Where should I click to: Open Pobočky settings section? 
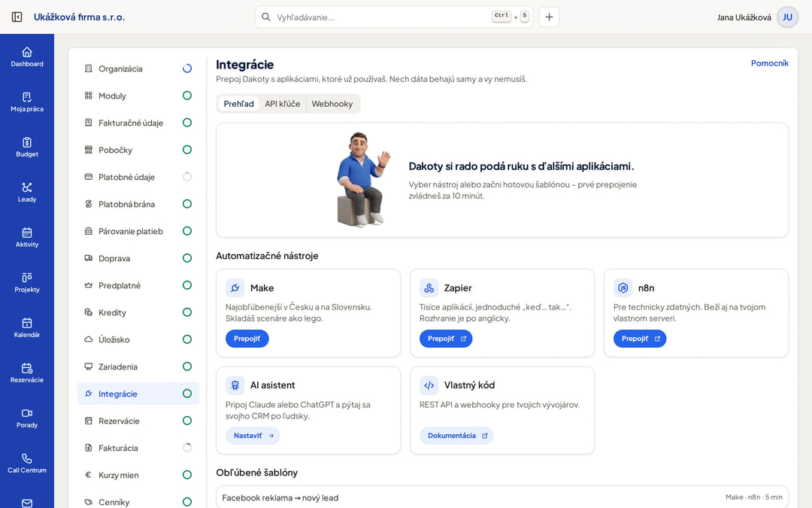coord(138,150)
